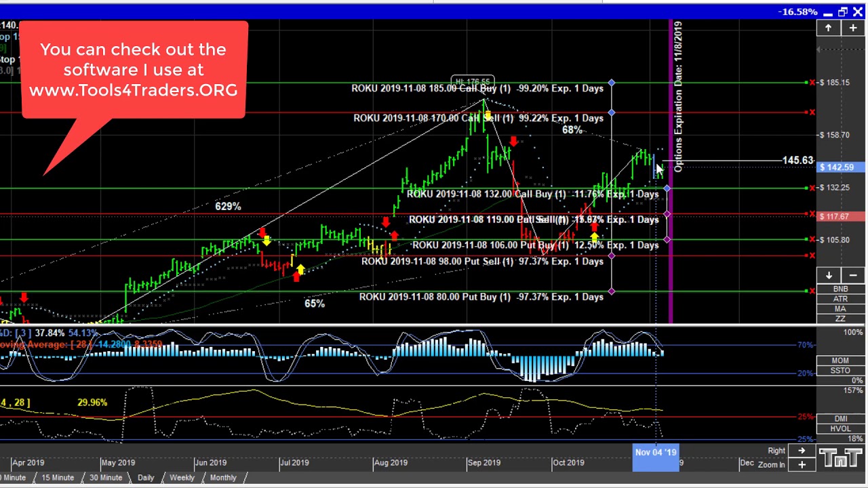Toggle the MOM momentum indicator
The image size is (868, 488).
(x=840, y=361)
